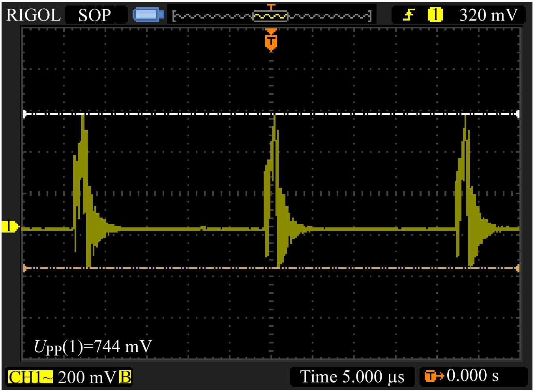
Task: Select the yellow trigger source channel 1 badge
Action: click(435, 15)
